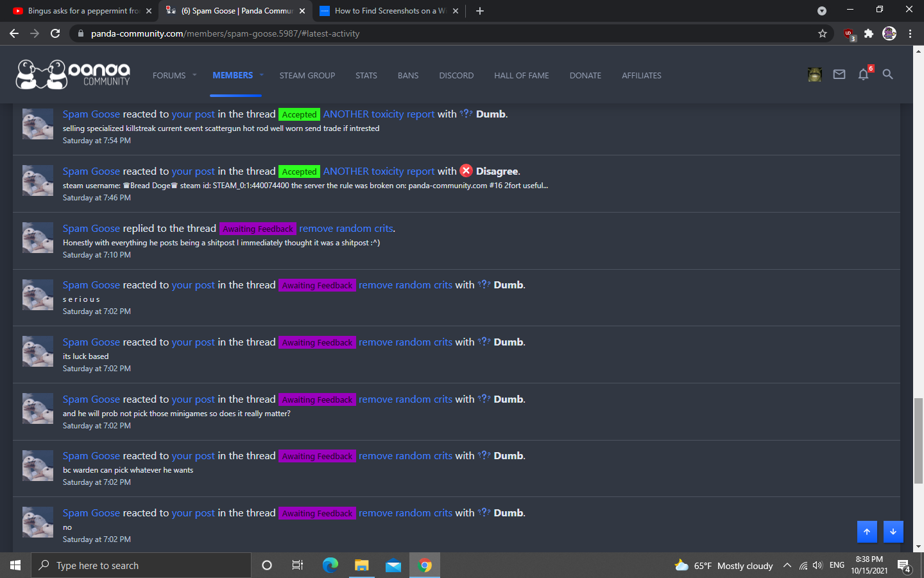
Task: Click the Panda Community logo
Action: (x=73, y=74)
